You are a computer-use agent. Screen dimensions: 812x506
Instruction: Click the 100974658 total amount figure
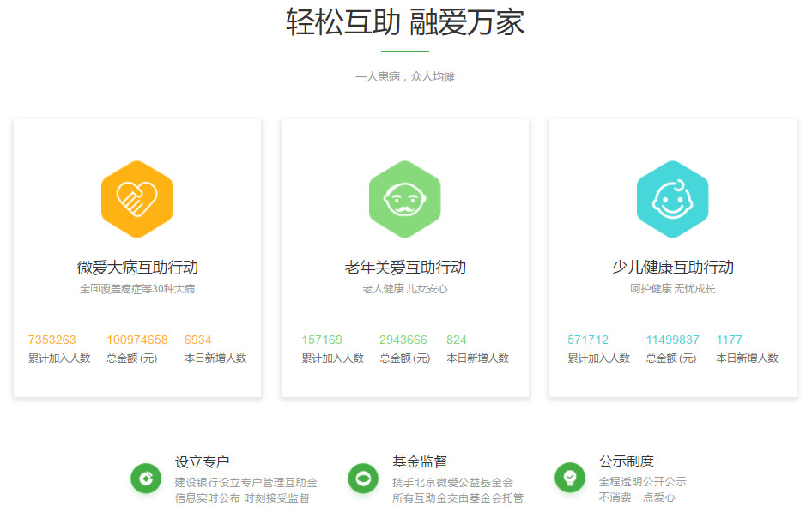[x=137, y=340]
